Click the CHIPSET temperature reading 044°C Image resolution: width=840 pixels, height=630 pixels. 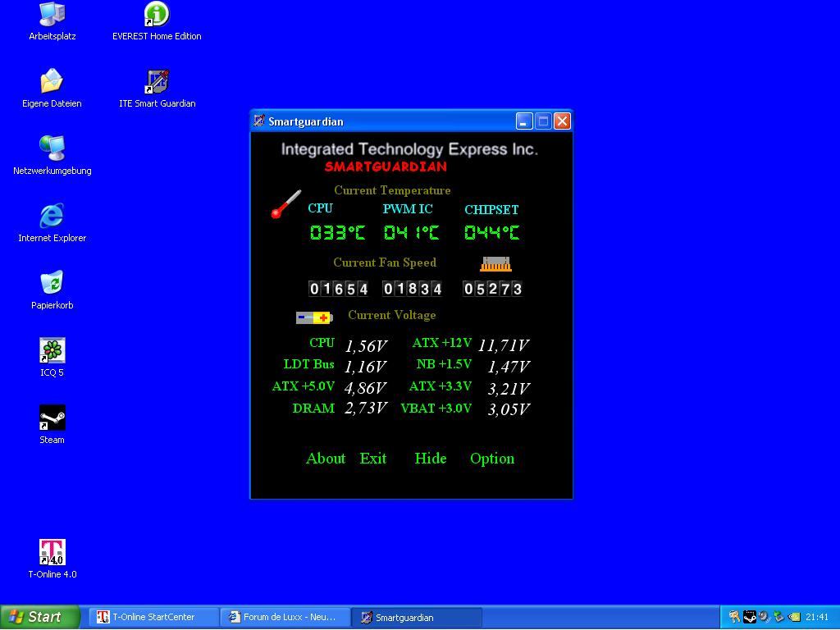(492, 232)
